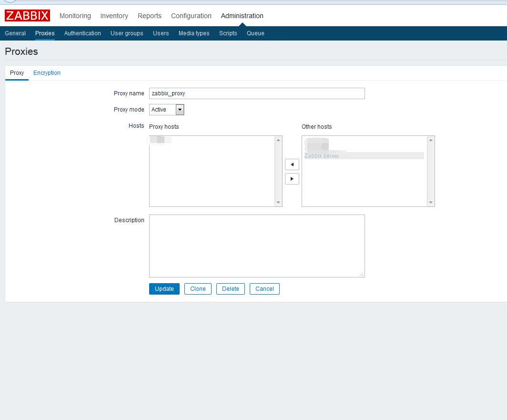
Task: Open Media types page
Action: (194, 33)
